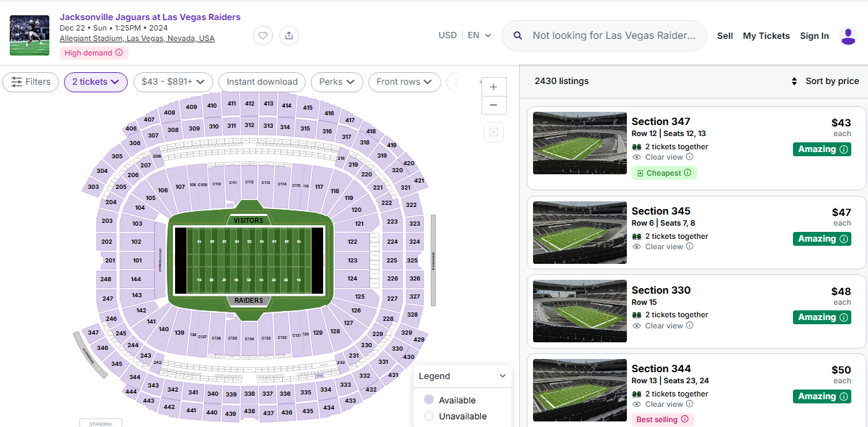868x427 pixels.
Task: Click the Sign In link
Action: click(x=814, y=36)
